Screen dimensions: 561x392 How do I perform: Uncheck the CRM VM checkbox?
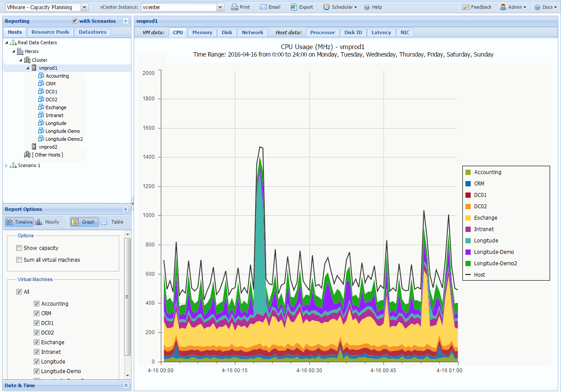36,314
